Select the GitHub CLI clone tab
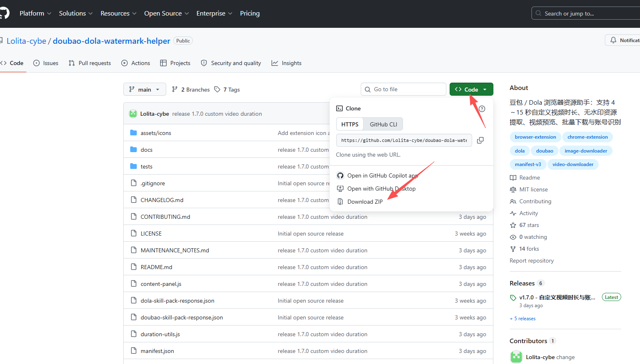This screenshot has width=640, height=364. tap(383, 124)
